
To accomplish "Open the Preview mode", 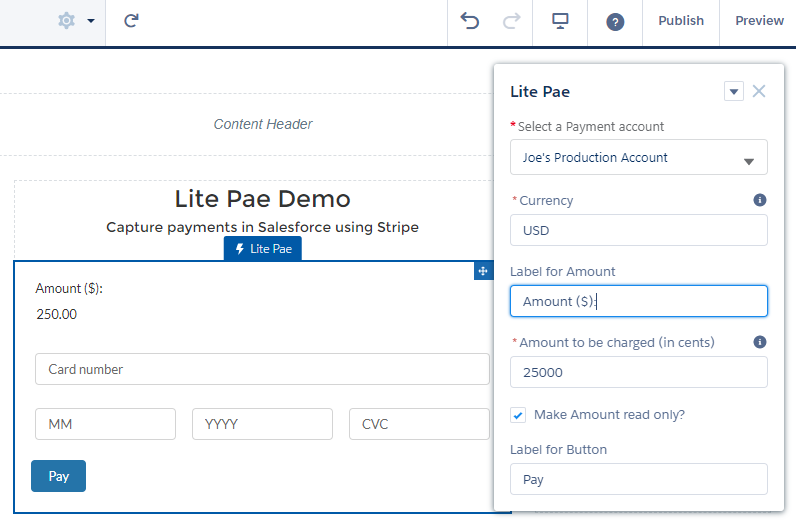I will [759, 21].
